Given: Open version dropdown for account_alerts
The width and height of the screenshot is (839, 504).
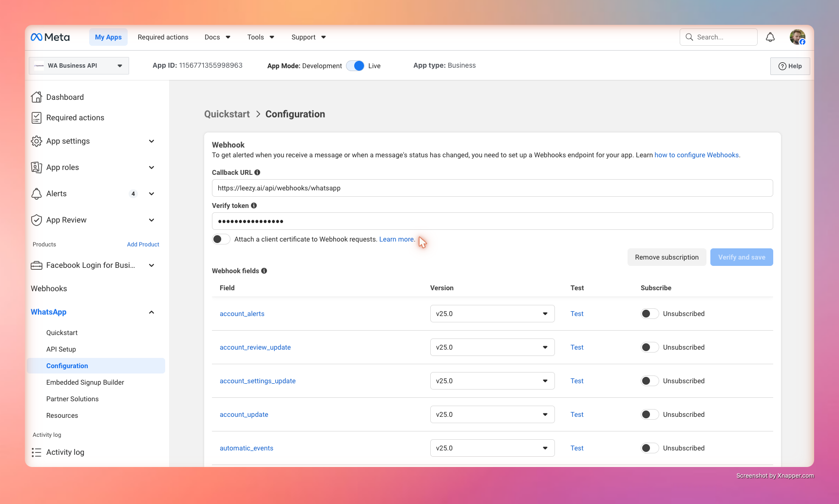Looking at the screenshot, I should 492,314.
